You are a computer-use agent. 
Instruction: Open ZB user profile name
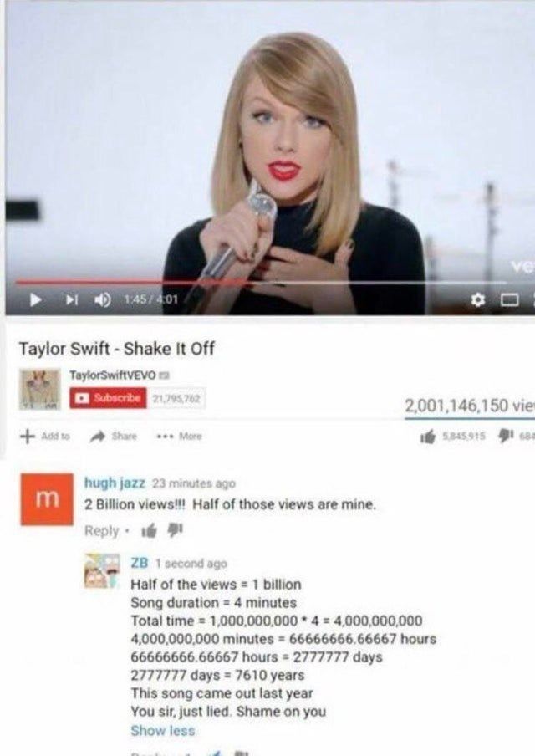click(x=140, y=563)
